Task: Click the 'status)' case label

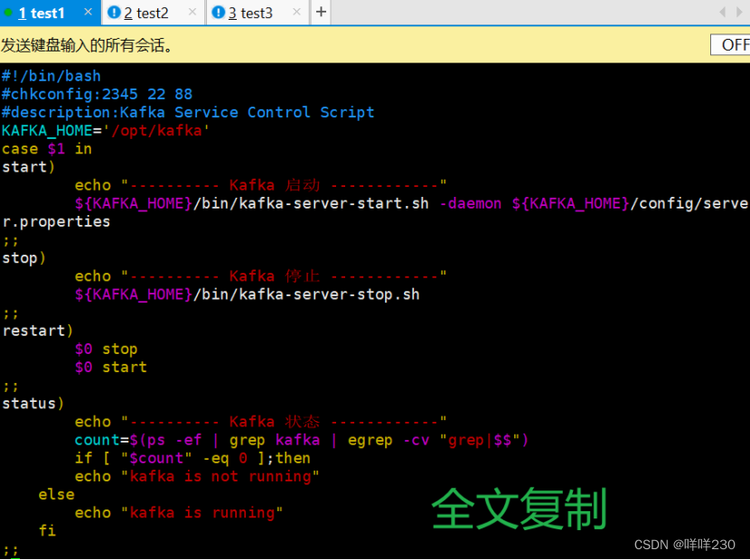Action: [x=33, y=403]
